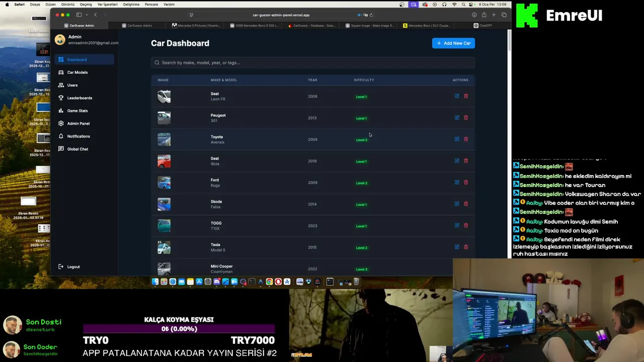Delete the Tesla Model S entry
Screen dimensions: 644x362
tap(466, 247)
